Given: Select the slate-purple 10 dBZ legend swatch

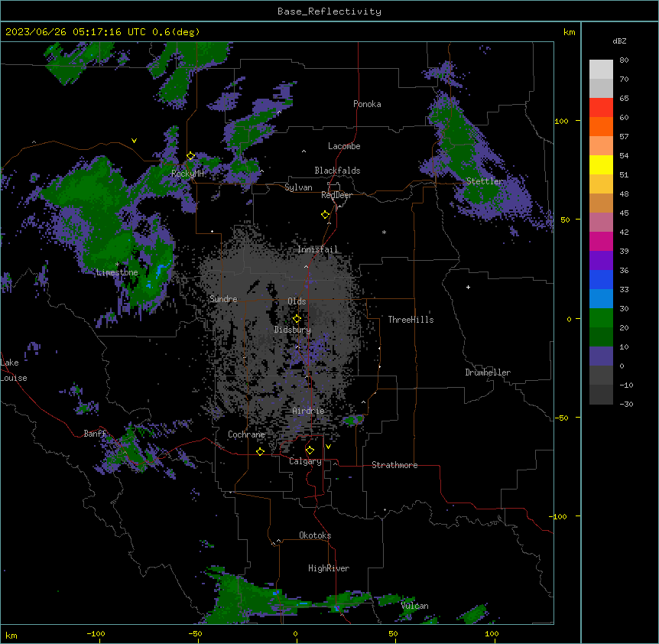Looking at the screenshot, I should tap(601, 356).
